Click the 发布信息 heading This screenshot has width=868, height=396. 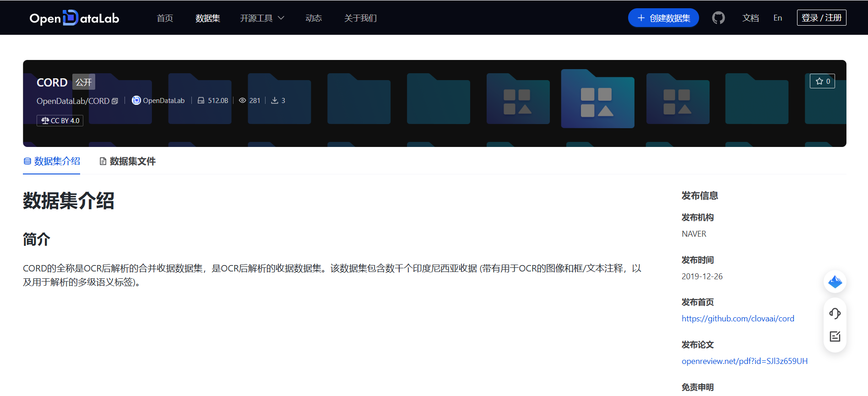click(x=700, y=195)
